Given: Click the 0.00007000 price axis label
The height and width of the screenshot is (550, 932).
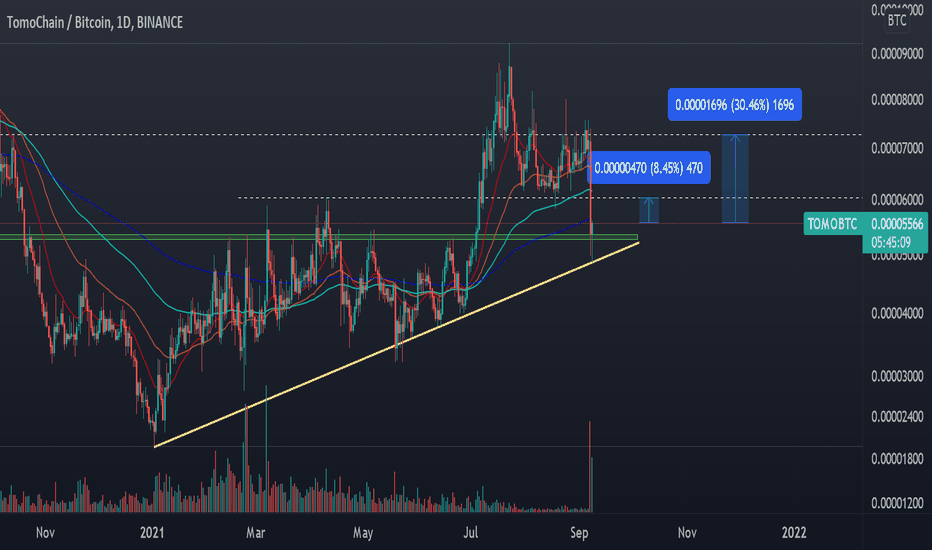Looking at the screenshot, I should point(898,147).
